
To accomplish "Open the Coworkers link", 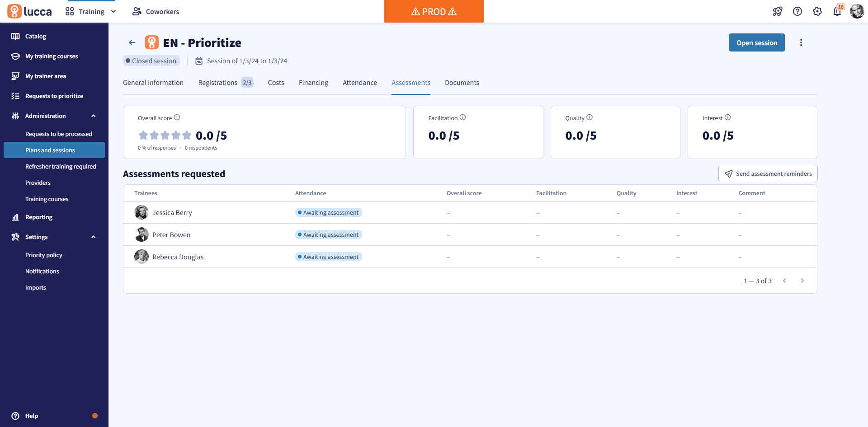I will pyautogui.click(x=156, y=11).
